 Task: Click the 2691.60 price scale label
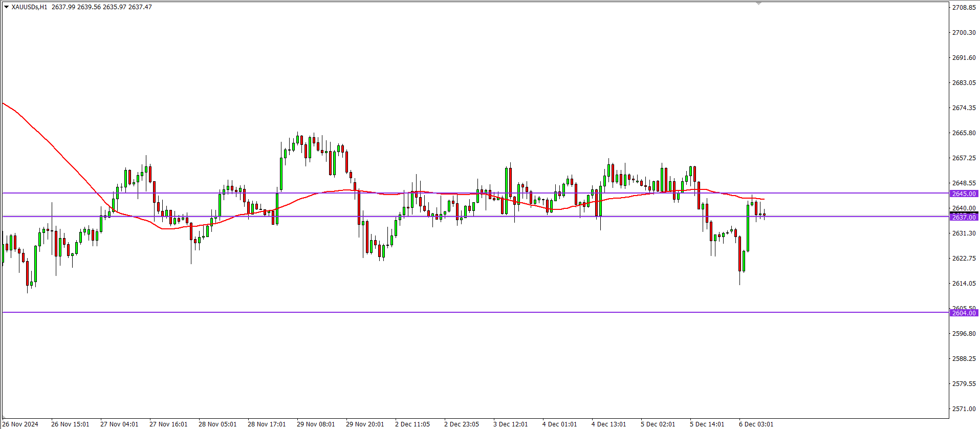964,57
